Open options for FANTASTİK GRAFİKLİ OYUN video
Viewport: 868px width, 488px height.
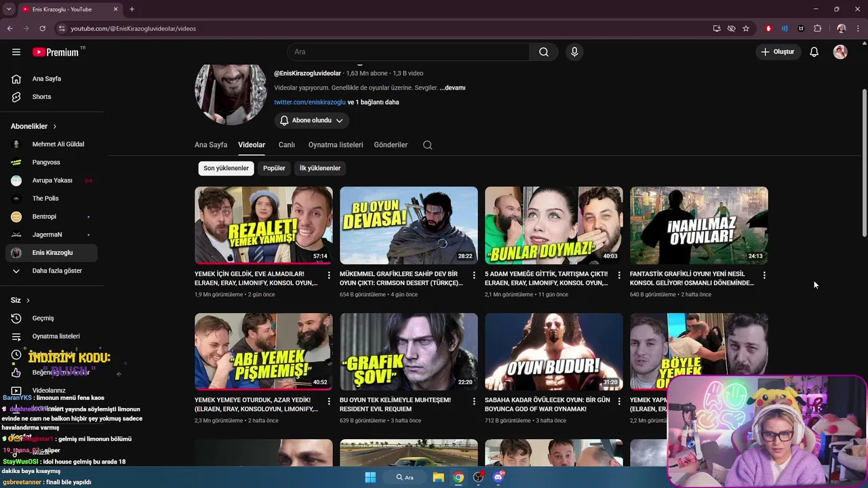764,275
